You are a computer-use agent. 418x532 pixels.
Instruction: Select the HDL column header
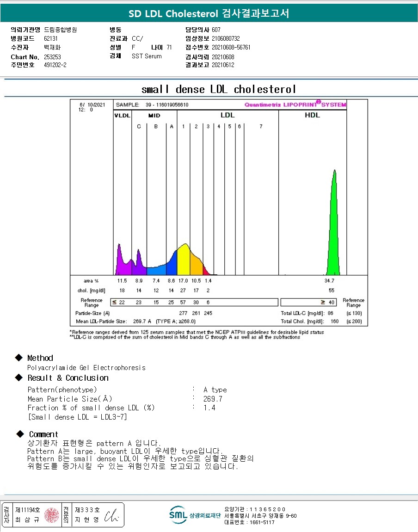click(312, 115)
